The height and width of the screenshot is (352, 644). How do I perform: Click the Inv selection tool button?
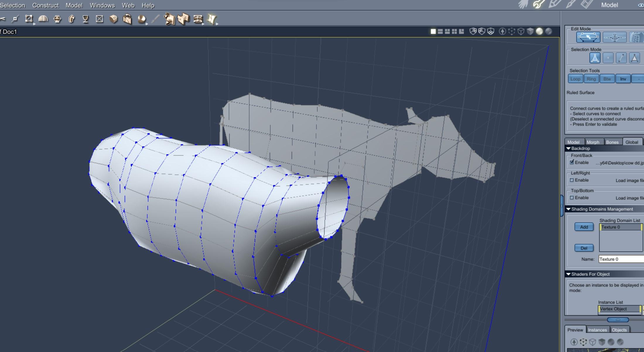[623, 79]
